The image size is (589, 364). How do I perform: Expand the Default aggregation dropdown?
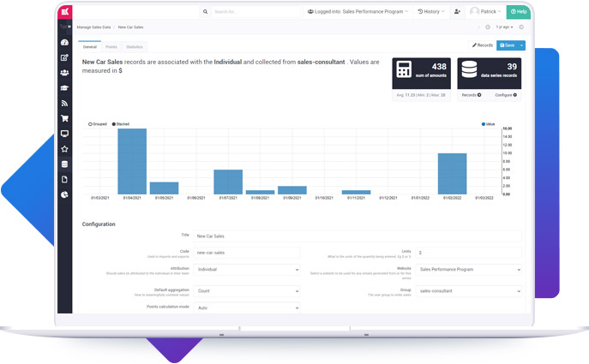[x=247, y=291]
